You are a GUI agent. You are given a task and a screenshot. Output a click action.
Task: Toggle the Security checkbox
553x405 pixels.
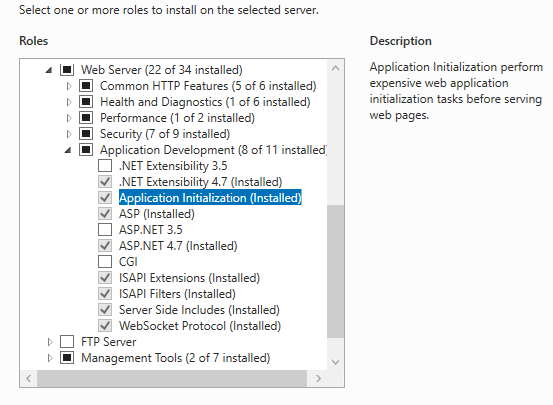(x=86, y=134)
